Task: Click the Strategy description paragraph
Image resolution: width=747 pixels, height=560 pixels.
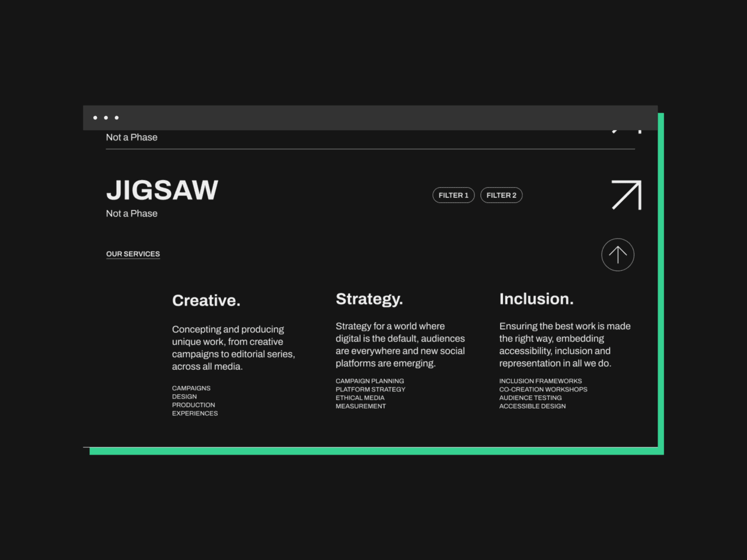Action: [x=400, y=345]
